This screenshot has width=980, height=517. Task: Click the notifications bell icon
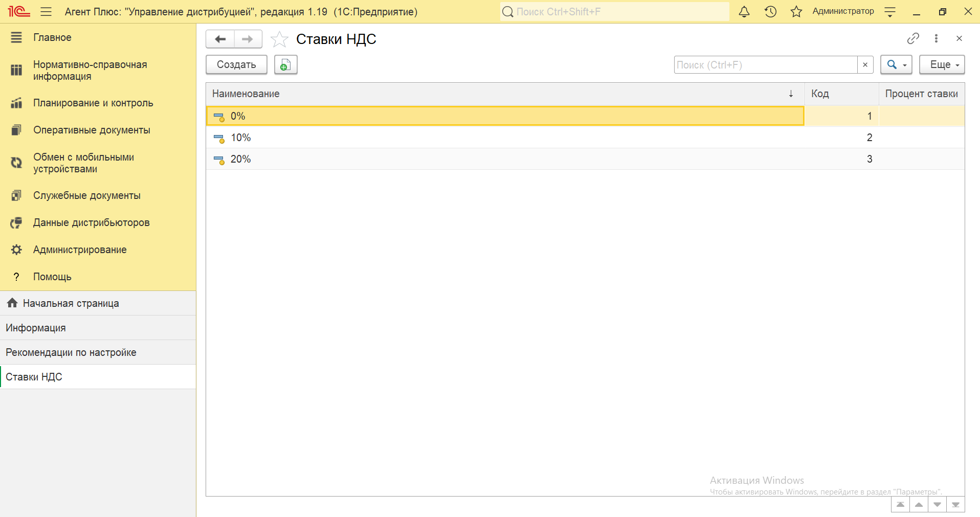click(744, 12)
